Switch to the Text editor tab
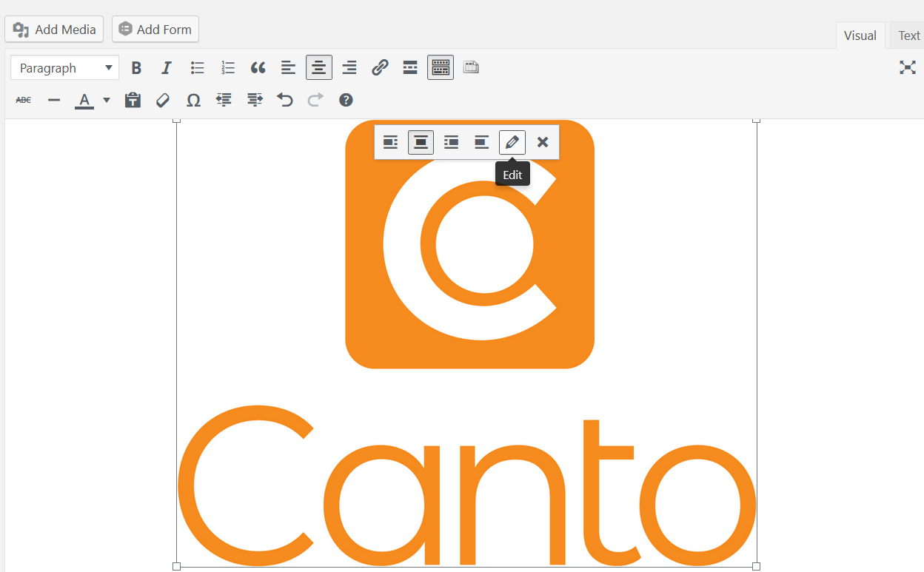 click(x=908, y=36)
